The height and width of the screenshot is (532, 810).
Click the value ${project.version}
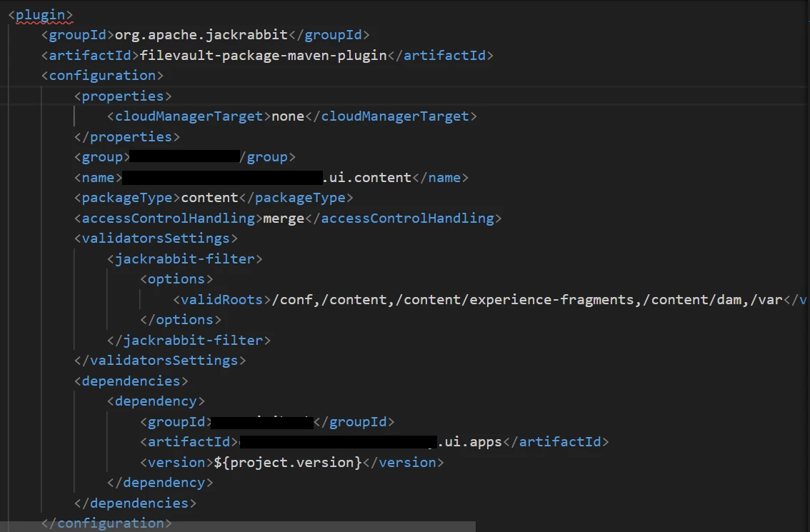[288, 462]
